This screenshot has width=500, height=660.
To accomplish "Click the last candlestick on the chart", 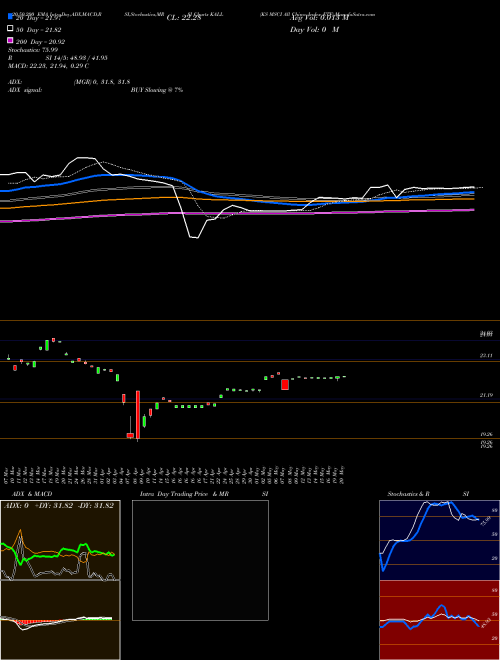I will tap(344, 377).
